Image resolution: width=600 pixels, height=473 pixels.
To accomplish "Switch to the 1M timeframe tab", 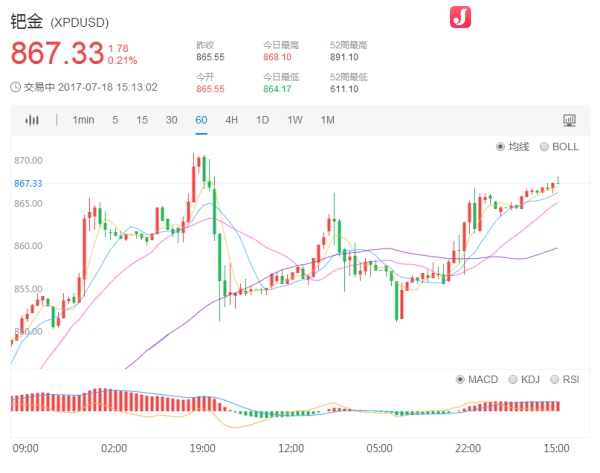I will [328, 120].
